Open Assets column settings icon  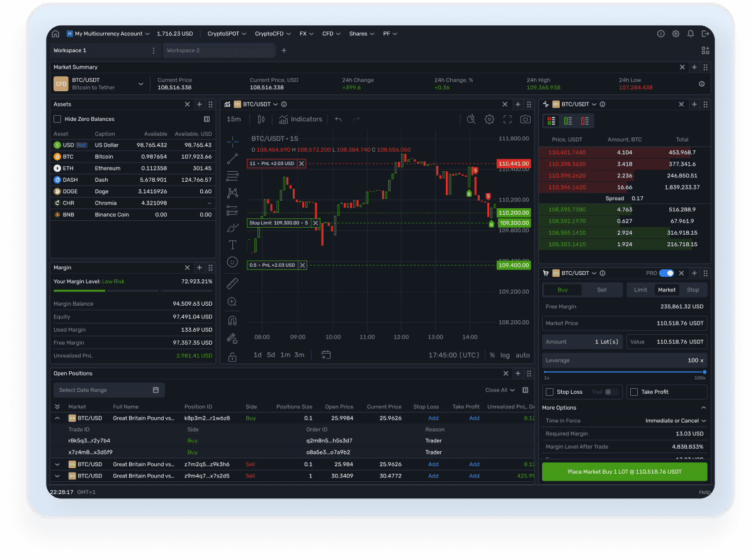[207, 119]
